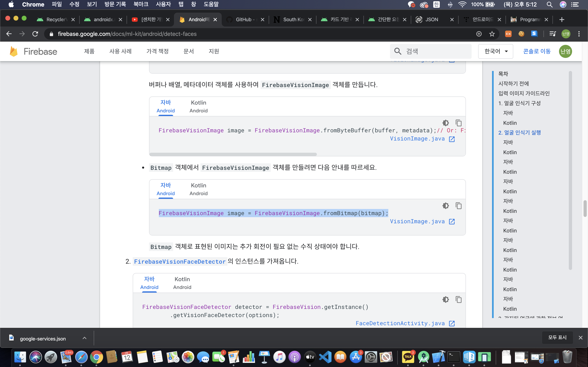Reload the Firebase docs page
The image size is (588, 367).
[x=35, y=34]
